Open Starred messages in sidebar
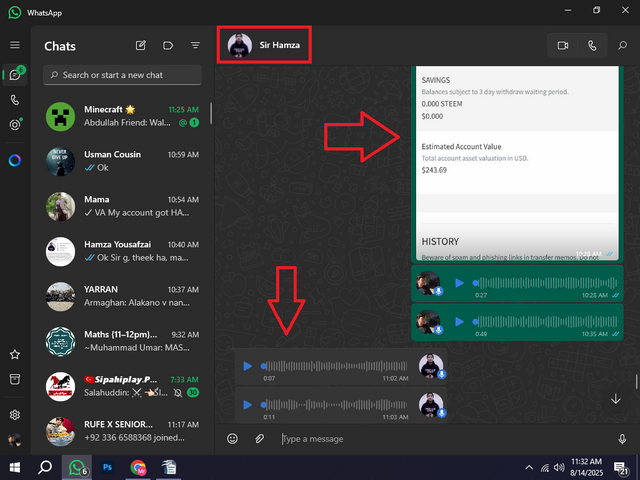Viewport: 640px width, 480px height. coord(15,354)
